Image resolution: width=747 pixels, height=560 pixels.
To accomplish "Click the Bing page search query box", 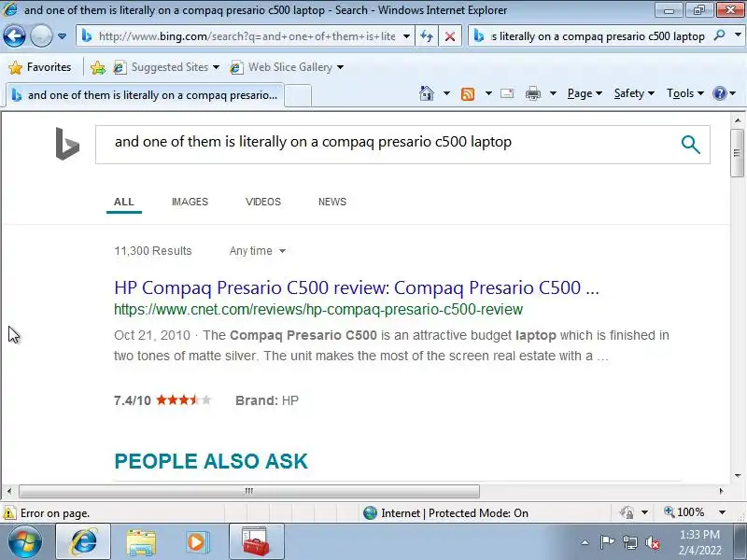I will tap(386, 145).
